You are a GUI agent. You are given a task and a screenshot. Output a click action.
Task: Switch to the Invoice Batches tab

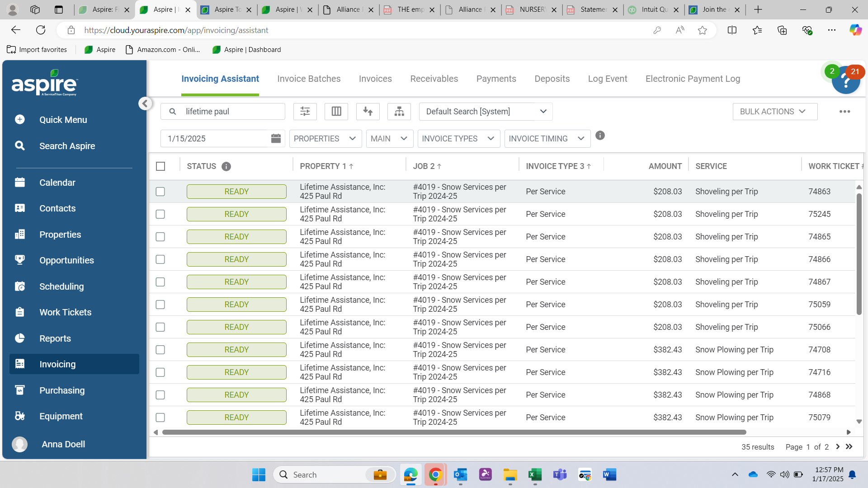pos(309,79)
